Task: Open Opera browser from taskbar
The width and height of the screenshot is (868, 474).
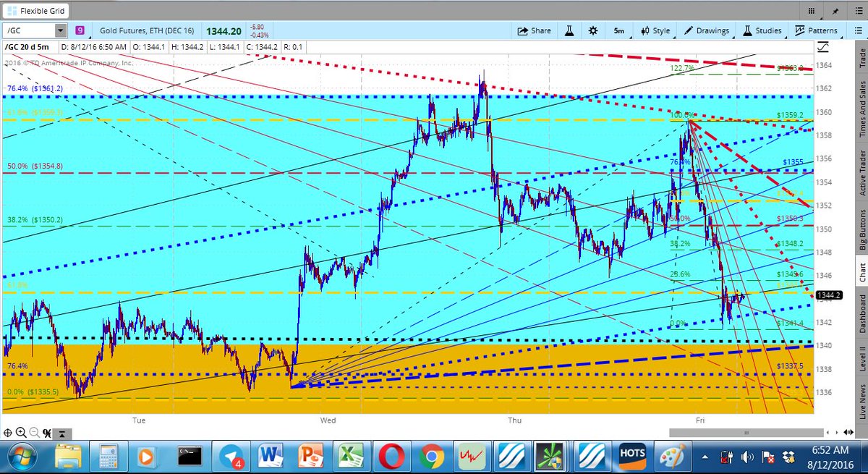Action: [x=391, y=457]
